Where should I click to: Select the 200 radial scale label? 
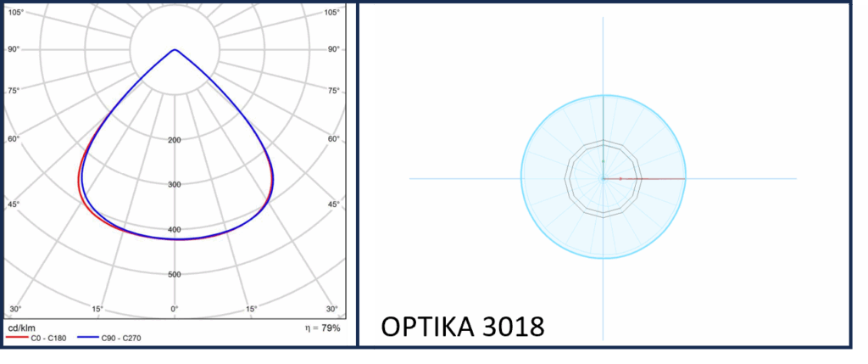coord(175,140)
